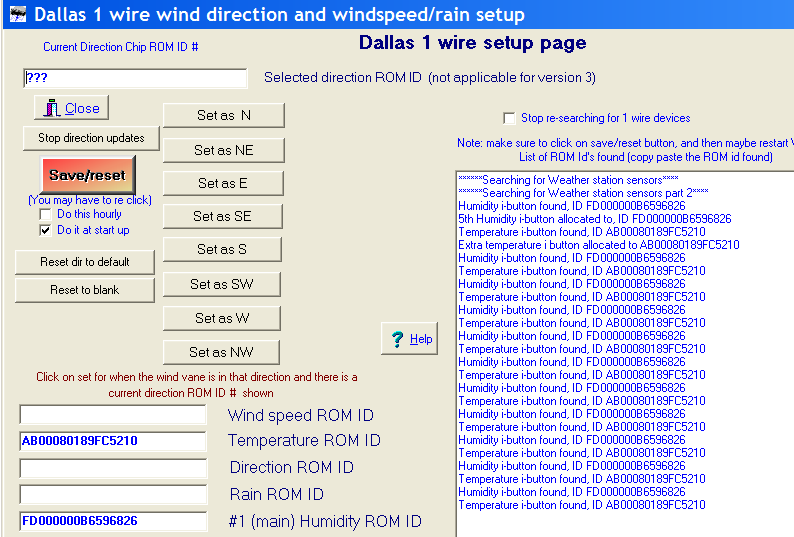Click Set as W button
794x537 pixels.
[x=221, y=318]
